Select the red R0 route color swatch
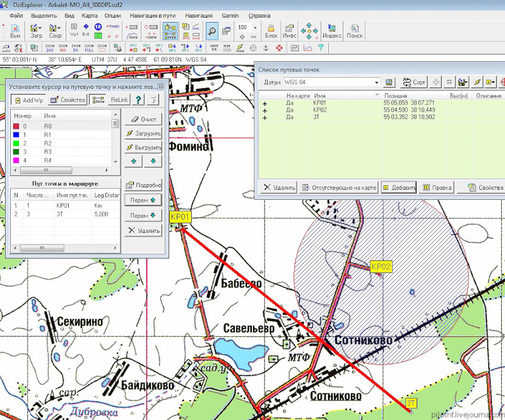This screenshot has height=420, width=505. [x=16, y=126]
